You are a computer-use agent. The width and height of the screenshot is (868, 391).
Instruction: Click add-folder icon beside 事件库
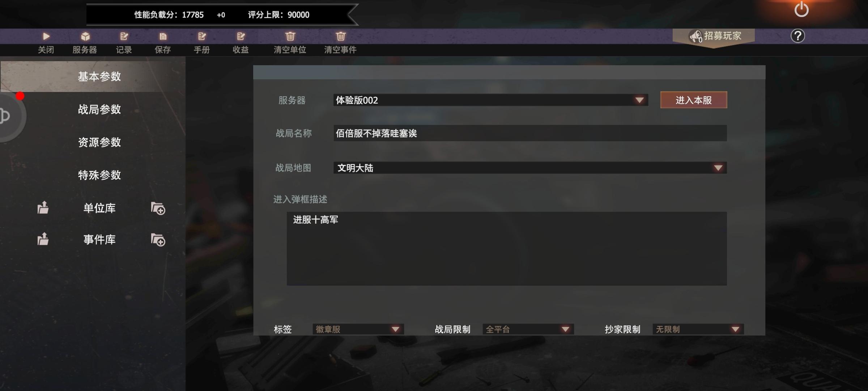[158, 240]
